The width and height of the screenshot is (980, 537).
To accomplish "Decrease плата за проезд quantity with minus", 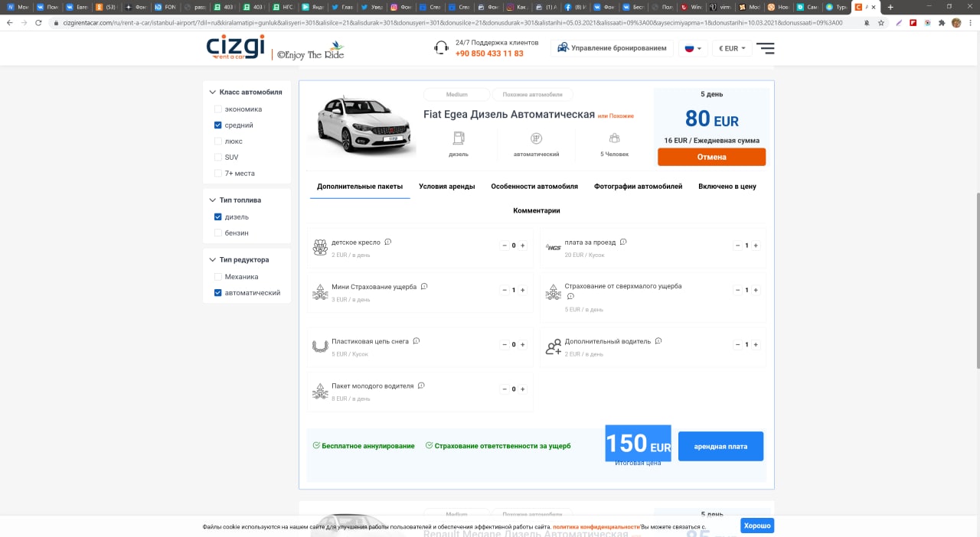I will click(737, 246).
